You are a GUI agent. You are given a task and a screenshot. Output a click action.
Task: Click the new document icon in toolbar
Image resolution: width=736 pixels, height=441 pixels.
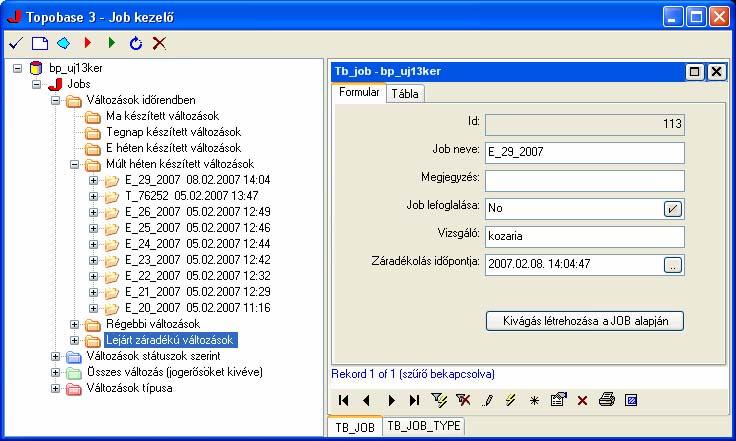[x=40, y=44]
